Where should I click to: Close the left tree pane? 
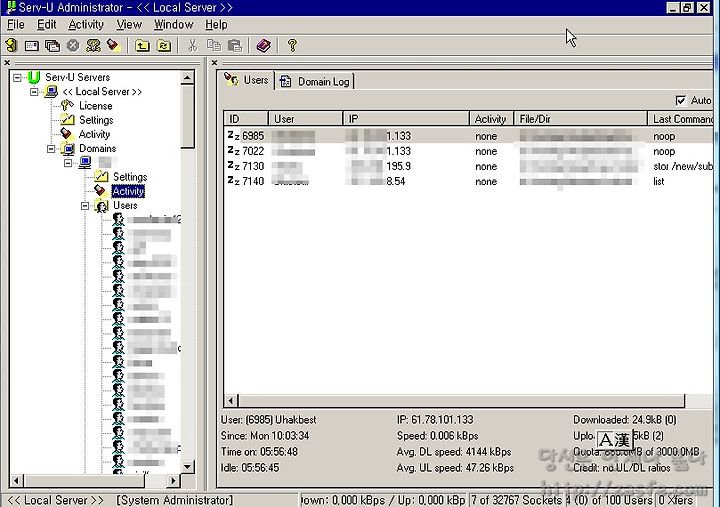tap(7, 62)
